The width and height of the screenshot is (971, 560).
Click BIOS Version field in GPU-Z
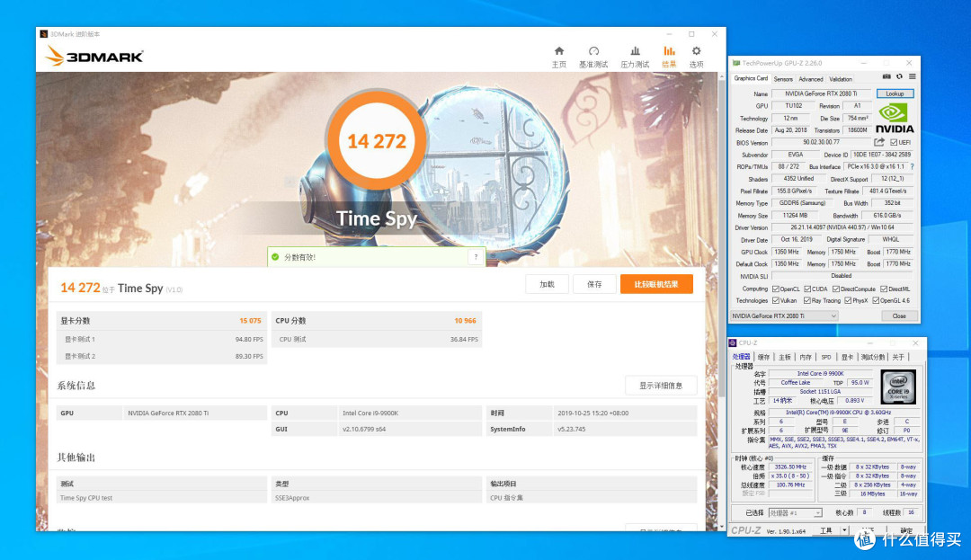point(821,142)
